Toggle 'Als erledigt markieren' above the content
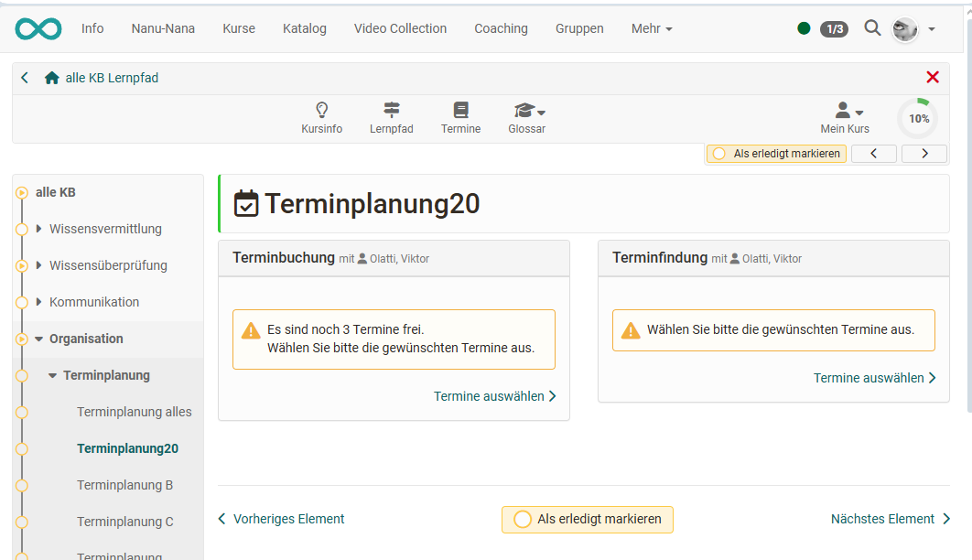 [775, 153]
